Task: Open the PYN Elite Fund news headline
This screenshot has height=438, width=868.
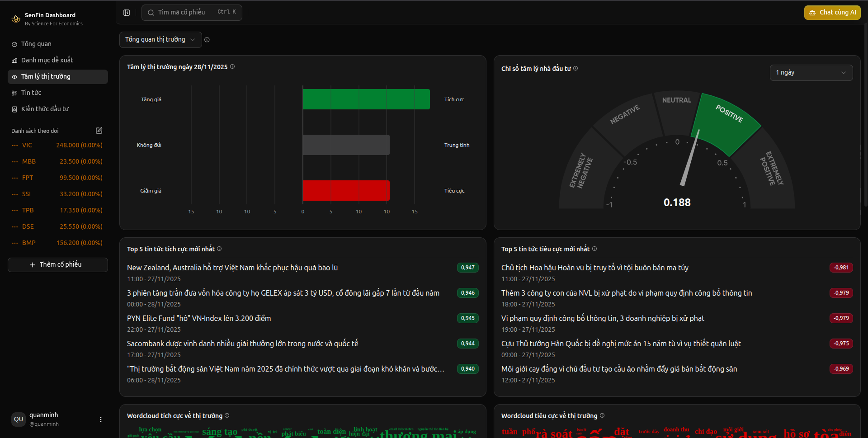Action: (x=199, y=318)
